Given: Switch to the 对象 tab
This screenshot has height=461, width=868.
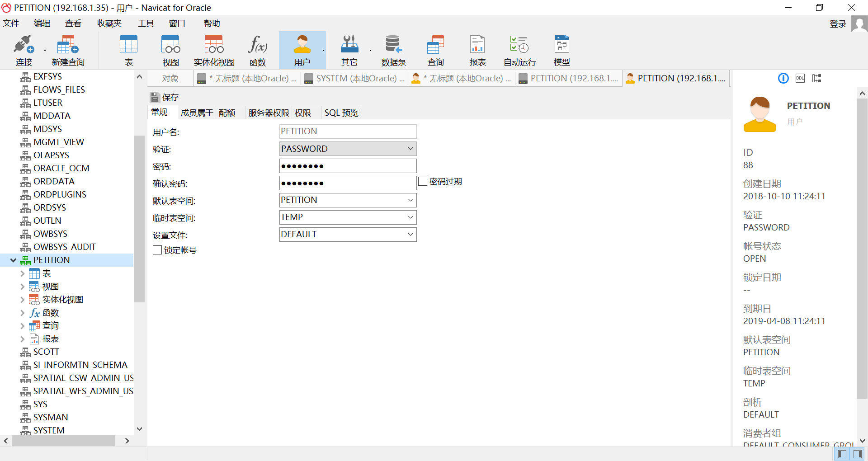Looking at the screenshot, I should (170, 78).
